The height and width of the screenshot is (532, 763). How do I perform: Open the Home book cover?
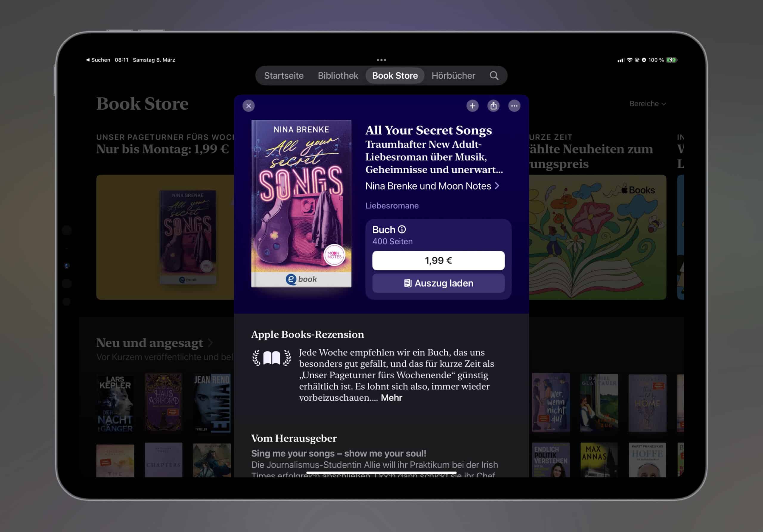click(x=647, y=403)
